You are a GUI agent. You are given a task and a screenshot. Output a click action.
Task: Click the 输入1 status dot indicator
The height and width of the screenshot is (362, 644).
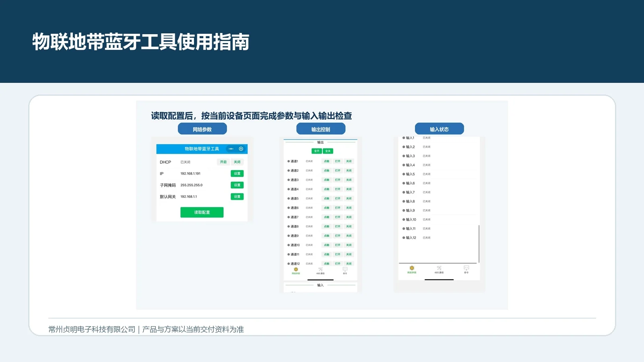(404, 138)
